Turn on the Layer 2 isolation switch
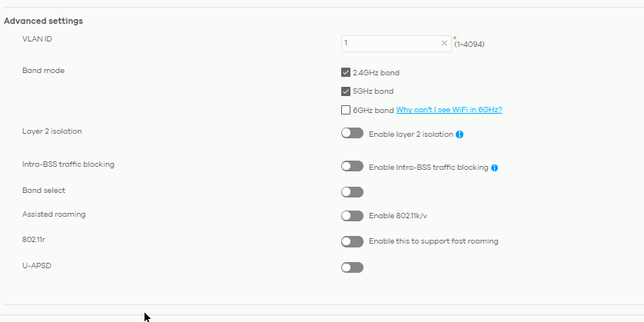The width and height of the screenshot is (644, 322). click(353, 133)
